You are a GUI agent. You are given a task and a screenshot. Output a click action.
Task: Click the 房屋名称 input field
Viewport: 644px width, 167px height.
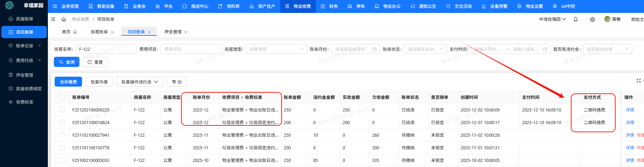pos(106,49)
